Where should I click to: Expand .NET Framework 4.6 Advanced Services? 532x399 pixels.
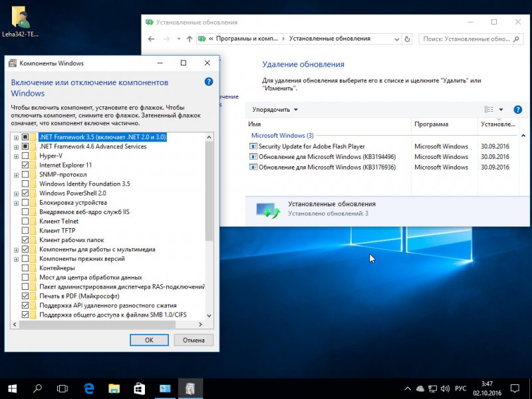point(16,147)
